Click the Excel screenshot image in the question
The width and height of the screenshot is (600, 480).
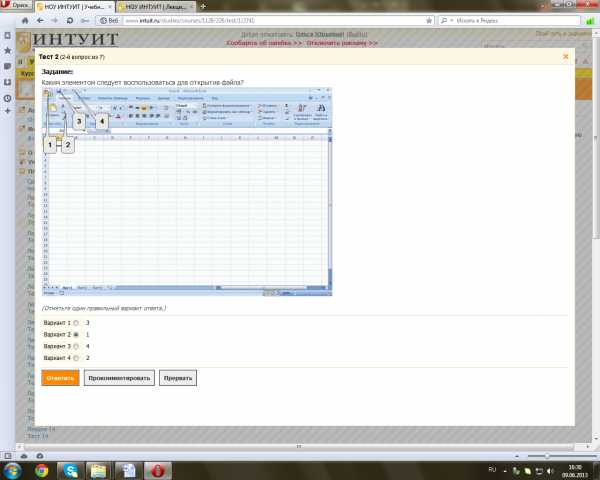[187, 192]
